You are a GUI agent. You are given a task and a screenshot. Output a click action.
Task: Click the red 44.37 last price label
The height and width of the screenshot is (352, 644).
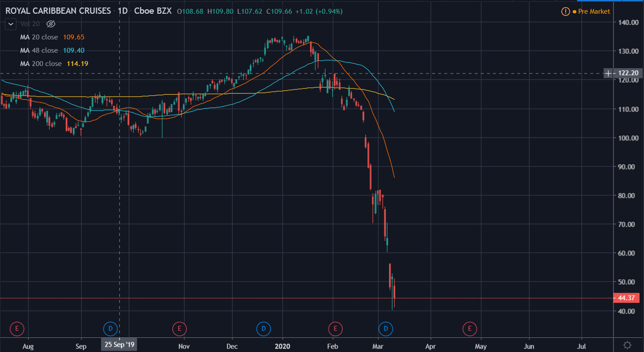tap(626, 298)
